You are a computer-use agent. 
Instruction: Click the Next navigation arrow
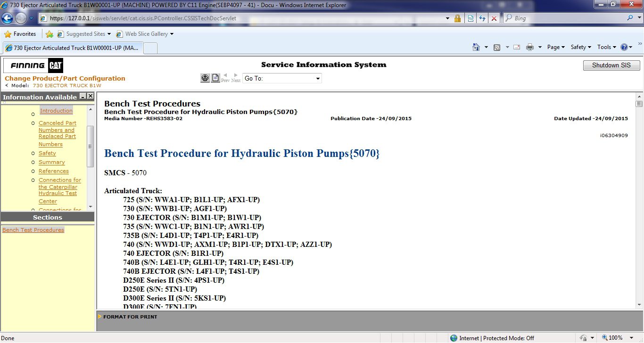point(236,78)
